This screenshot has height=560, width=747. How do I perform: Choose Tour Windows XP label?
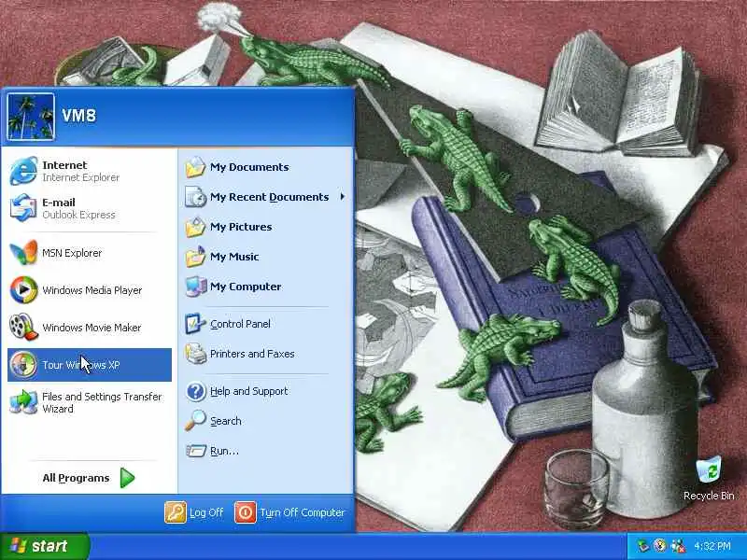click(x=81, y=365)
